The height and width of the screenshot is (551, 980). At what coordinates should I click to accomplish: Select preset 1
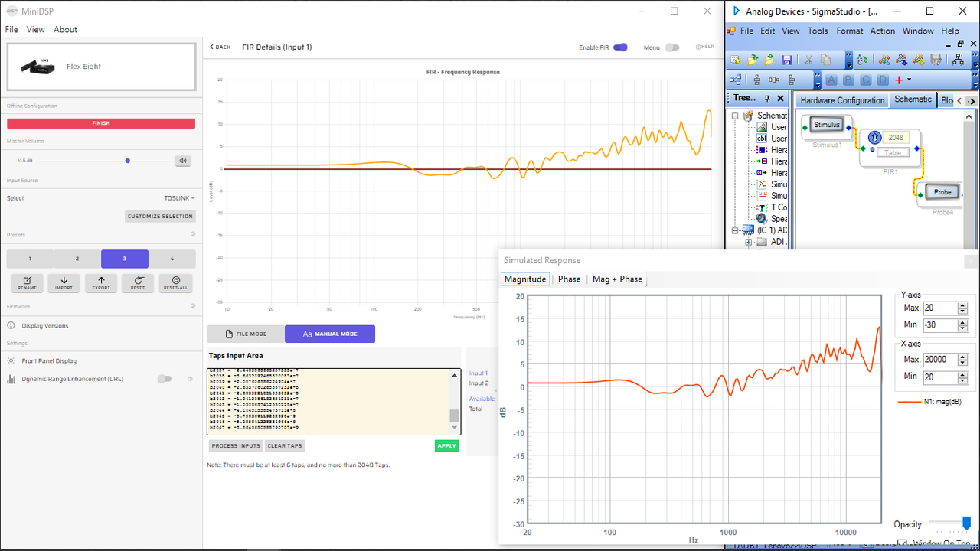click(x=30, y=259)
